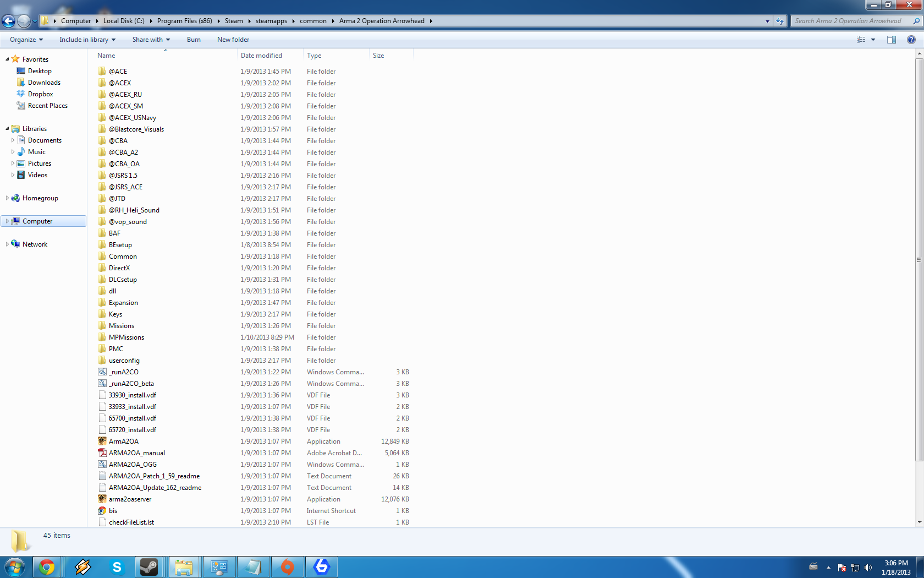Click the Burn button

[194, 40]
